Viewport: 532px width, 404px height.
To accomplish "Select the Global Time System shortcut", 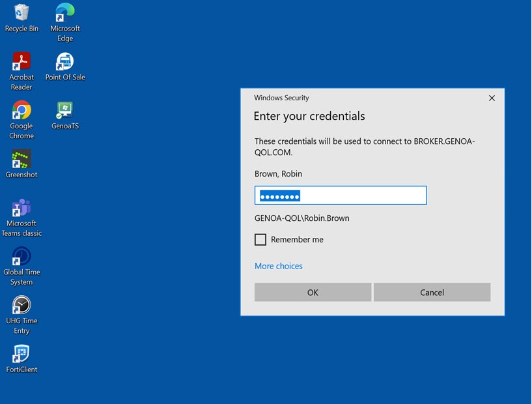I will click(x=21, y=257).
